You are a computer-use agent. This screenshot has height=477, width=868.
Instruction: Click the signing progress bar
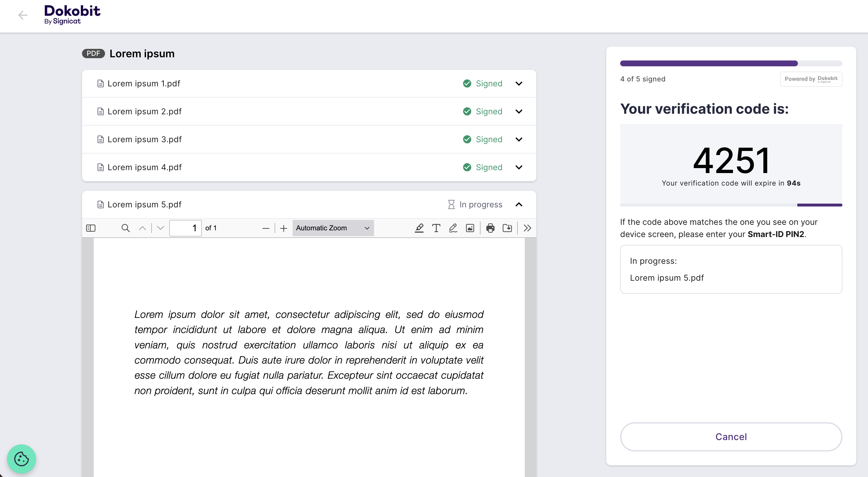pyautogui.click(x=731, y=63)
